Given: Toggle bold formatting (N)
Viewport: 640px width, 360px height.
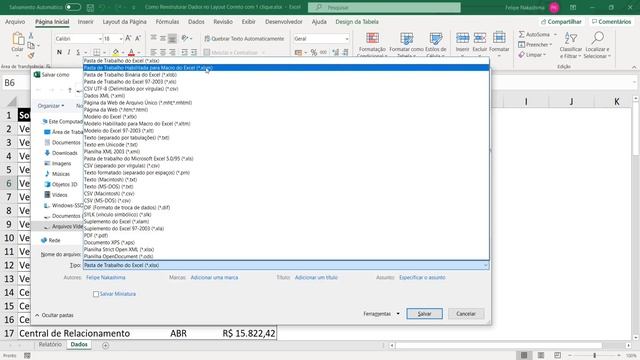Looking at the screenshot, I should point(59,52).
